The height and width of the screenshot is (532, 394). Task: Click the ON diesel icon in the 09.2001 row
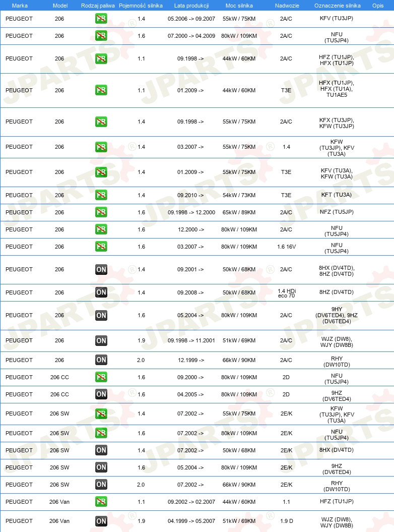click(101, 269)
